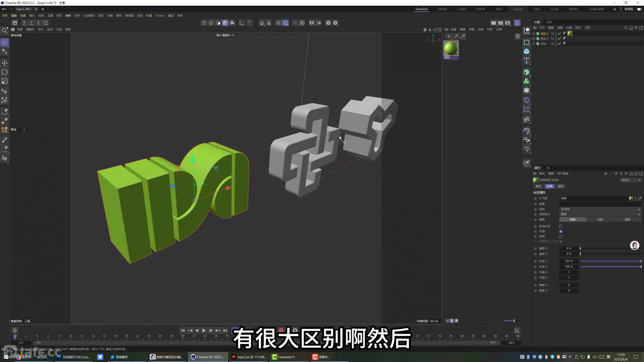Open the Light object icon
The height and width of the screenshot is (362, 644).
point(527,149)
